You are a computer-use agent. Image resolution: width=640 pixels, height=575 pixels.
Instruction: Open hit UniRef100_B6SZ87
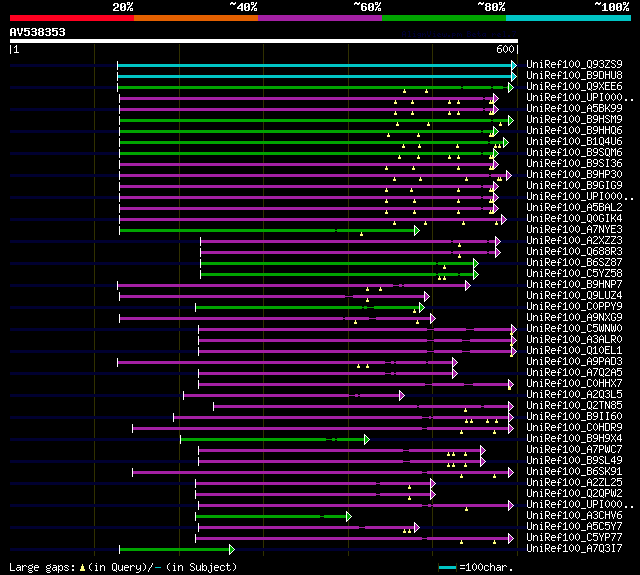coord(574,263)
